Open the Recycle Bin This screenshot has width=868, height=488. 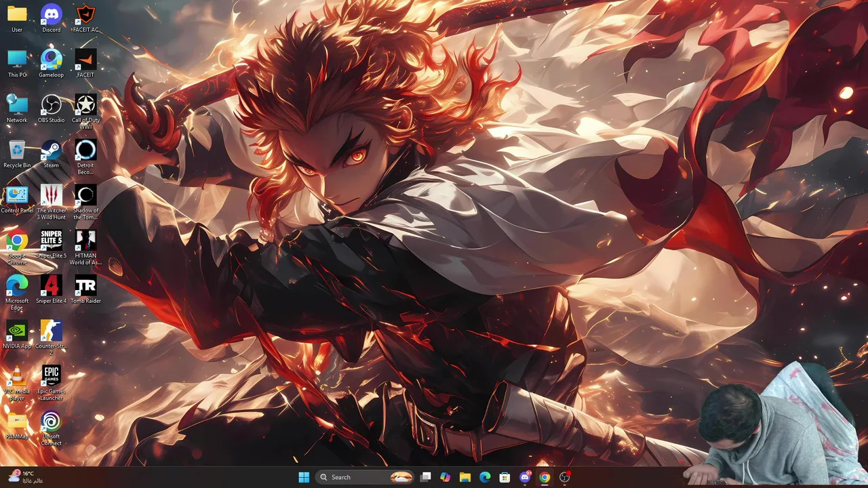(17, 154)
